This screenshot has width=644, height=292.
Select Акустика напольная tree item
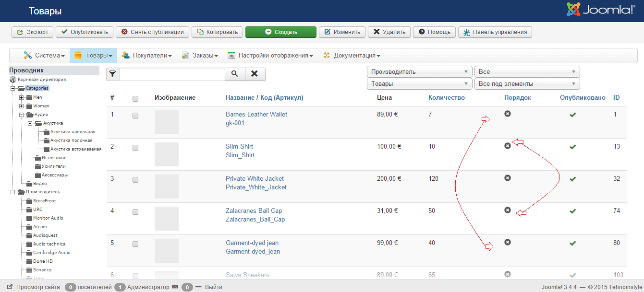pos(73,132)
